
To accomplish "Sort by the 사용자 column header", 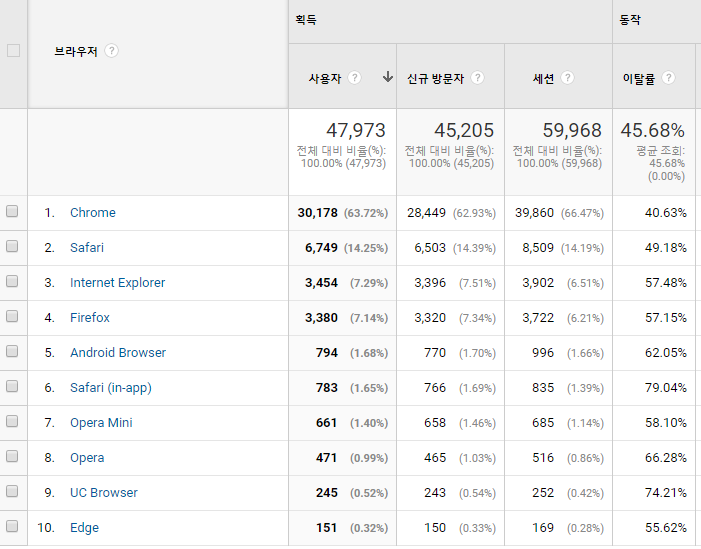I will [325, 79].
